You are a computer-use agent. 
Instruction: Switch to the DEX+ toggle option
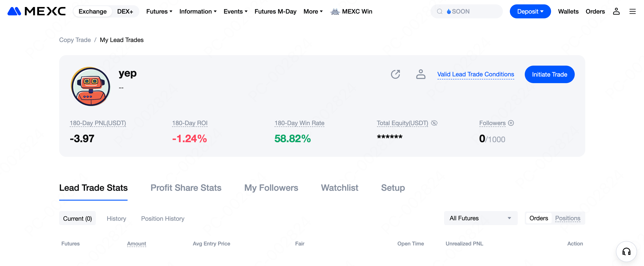tap(125, 11)
